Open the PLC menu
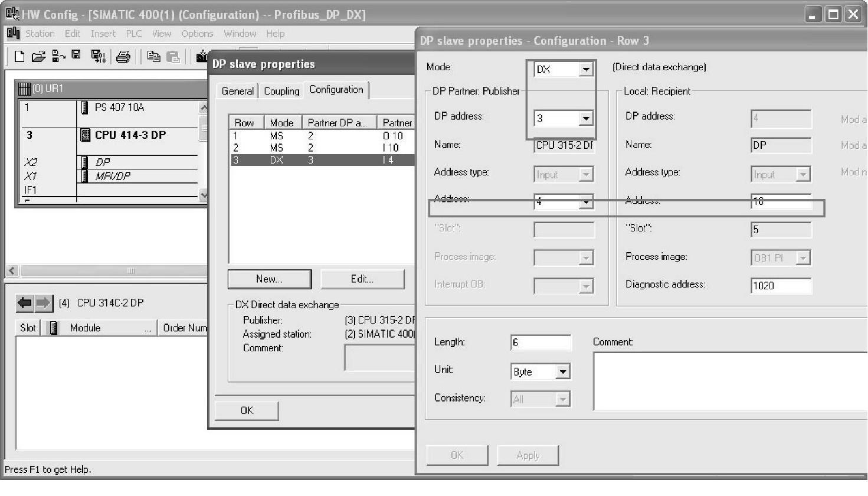 [x=134, y=34]
